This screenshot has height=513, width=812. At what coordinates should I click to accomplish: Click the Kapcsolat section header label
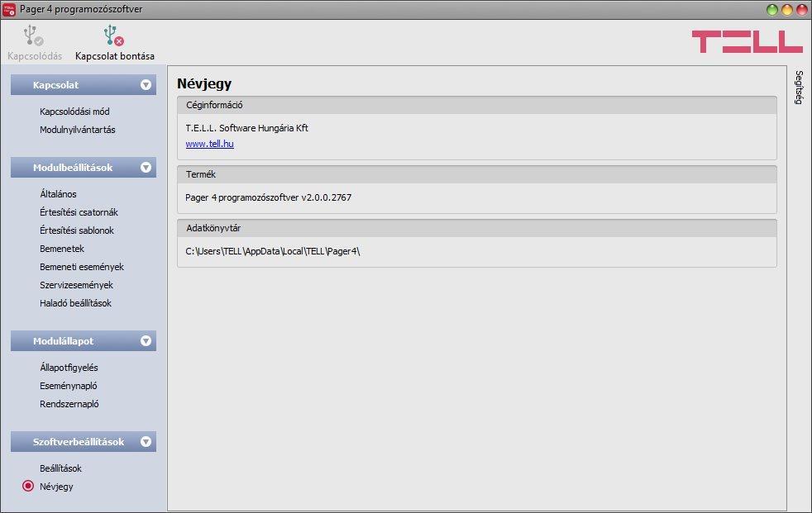[x=56, y=85]
